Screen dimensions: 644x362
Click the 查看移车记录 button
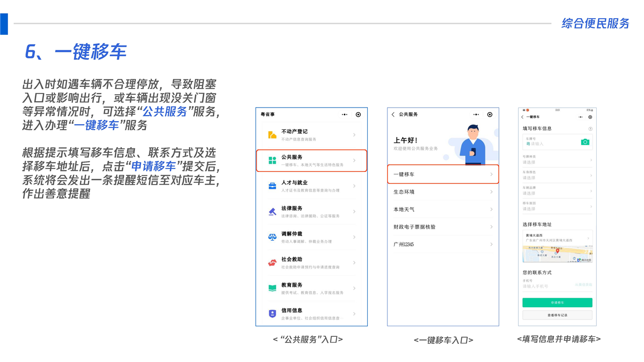point(557,315)
